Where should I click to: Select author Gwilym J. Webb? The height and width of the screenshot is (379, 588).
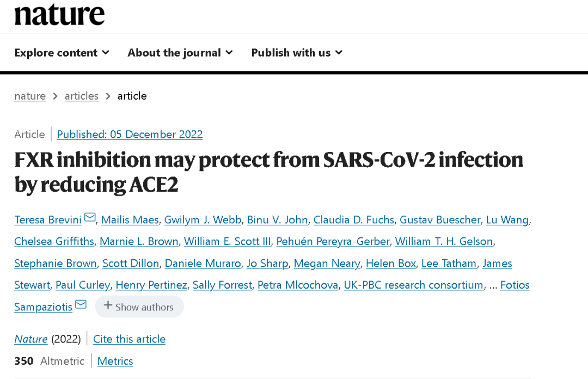click(x=203, y=220)
